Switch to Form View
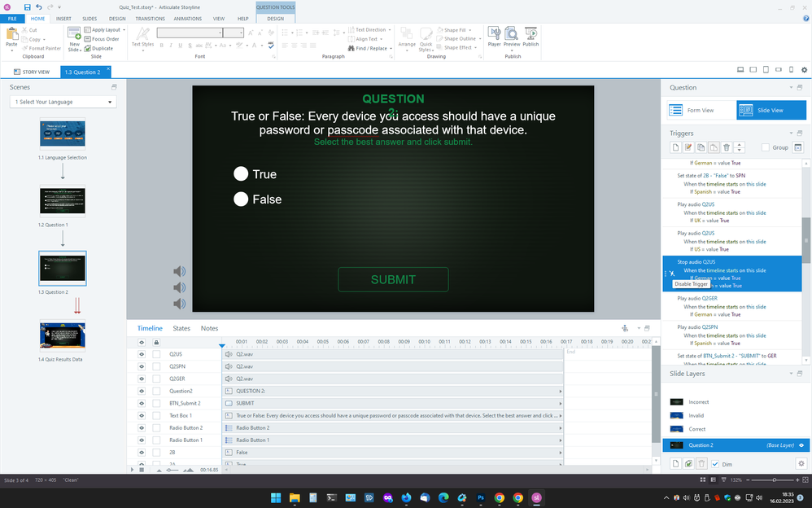This screenshot has width=812, height=508. 701,110
